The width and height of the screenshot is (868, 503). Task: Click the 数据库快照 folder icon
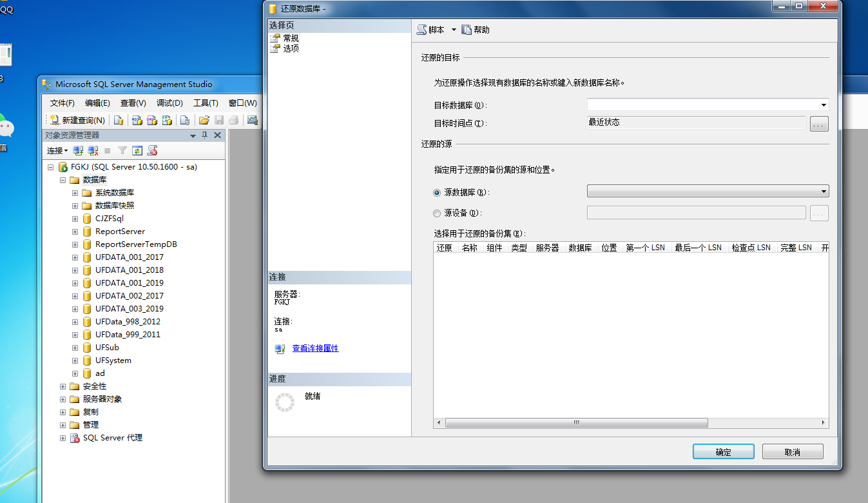click(x=87, y=206)
